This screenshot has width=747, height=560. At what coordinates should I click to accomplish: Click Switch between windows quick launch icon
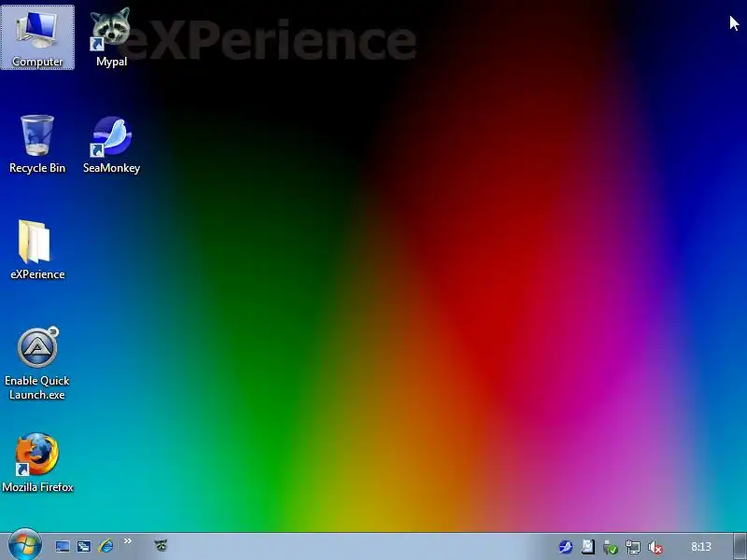[84, 546]
